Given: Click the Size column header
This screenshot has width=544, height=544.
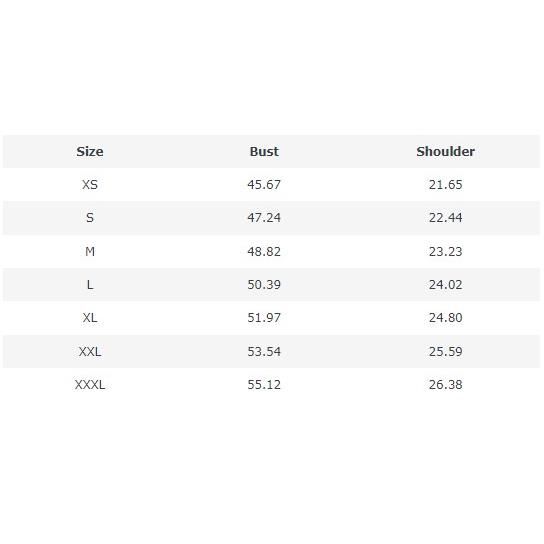Looking at the screenshot, I should click(90, 152).
